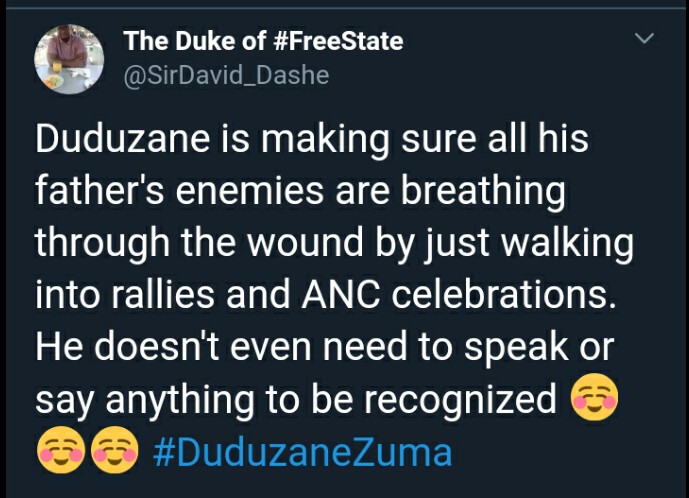Click the word "father's" in tweet text
Viewport: 689px width, 498px height.
click(x=100, y=191)
